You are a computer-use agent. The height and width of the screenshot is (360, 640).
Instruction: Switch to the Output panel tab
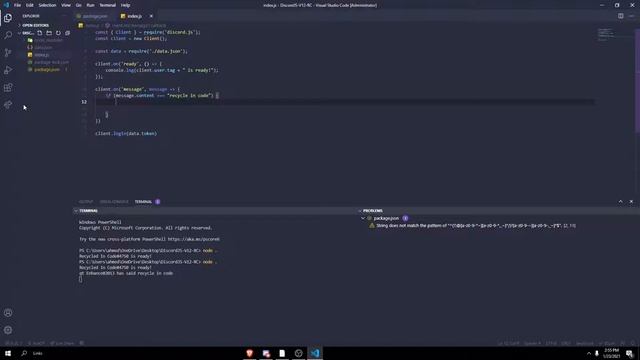click(86, 202)
